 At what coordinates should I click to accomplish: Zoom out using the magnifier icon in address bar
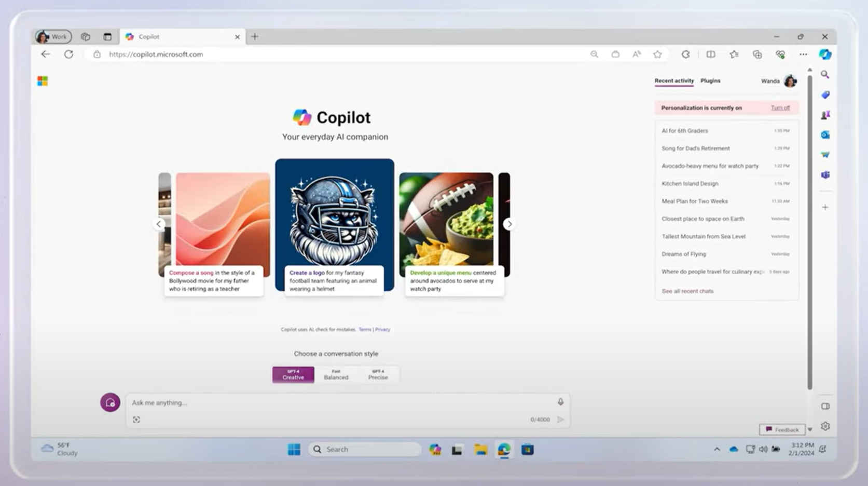tap(594, 54)
